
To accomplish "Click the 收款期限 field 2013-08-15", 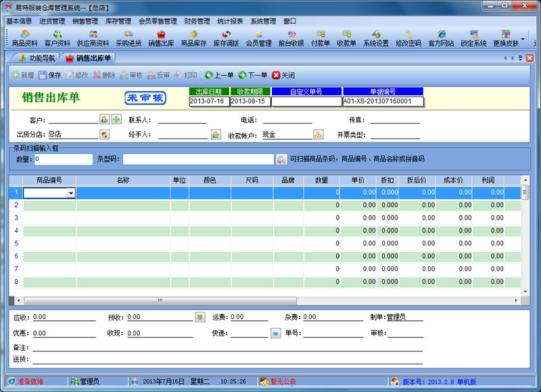I will pos(250,101).
